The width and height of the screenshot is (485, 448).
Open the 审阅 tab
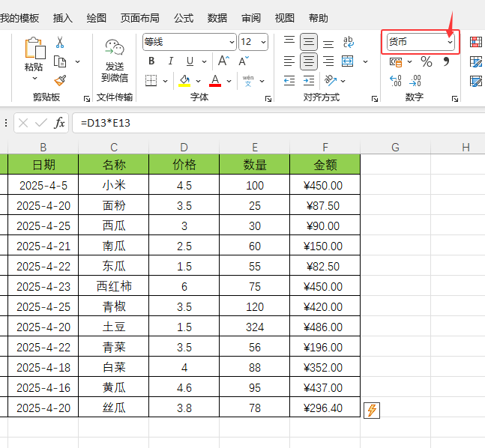coord(251,18)
